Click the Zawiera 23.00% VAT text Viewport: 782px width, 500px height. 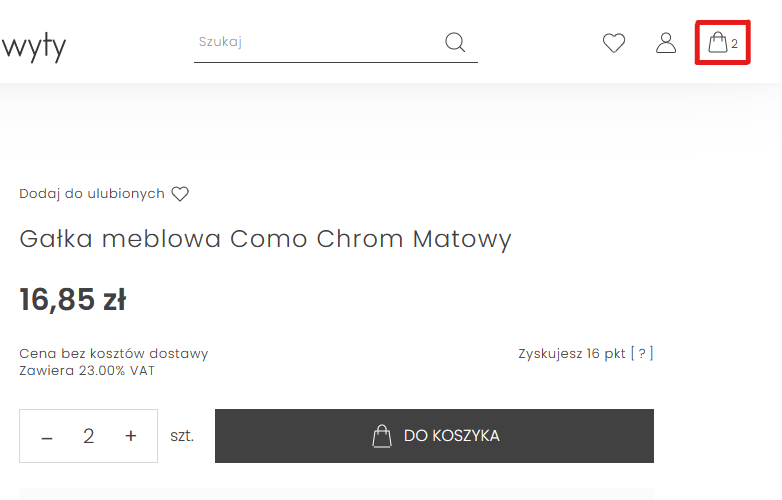[x=87, y=370]
